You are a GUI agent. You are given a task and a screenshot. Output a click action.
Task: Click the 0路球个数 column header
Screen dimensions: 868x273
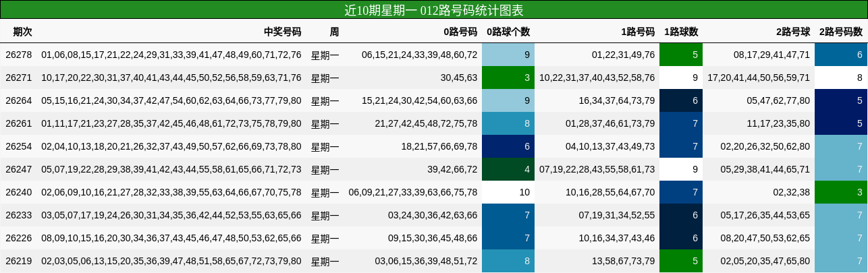pos(508,32)
